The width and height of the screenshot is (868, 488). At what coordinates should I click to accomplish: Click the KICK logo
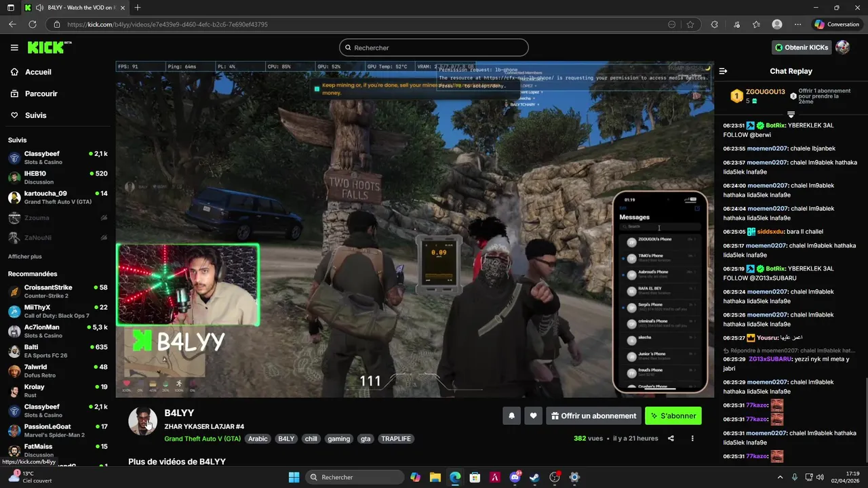(x=49, y=47)
